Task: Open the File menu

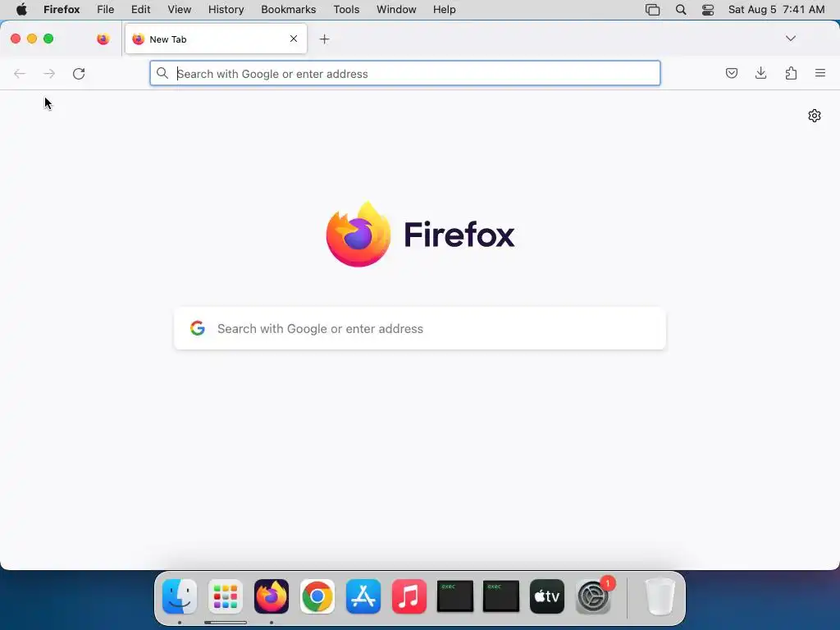Action: [106, 10]
